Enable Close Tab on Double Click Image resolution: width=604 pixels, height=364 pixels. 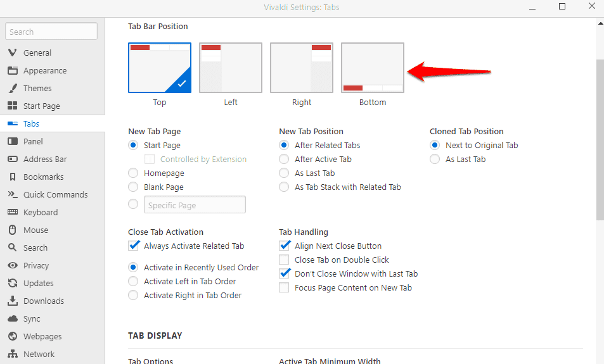(284, 260)
